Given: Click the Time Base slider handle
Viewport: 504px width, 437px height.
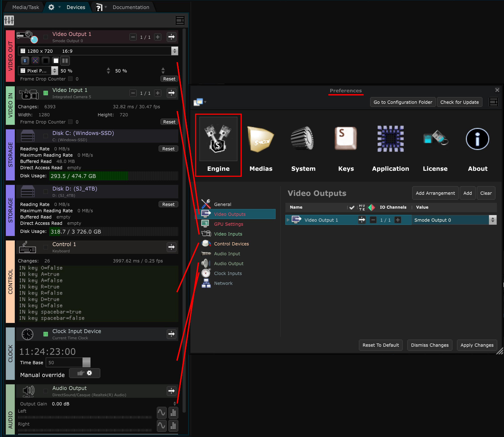Looking at the screenshot, I should (86, 362).
